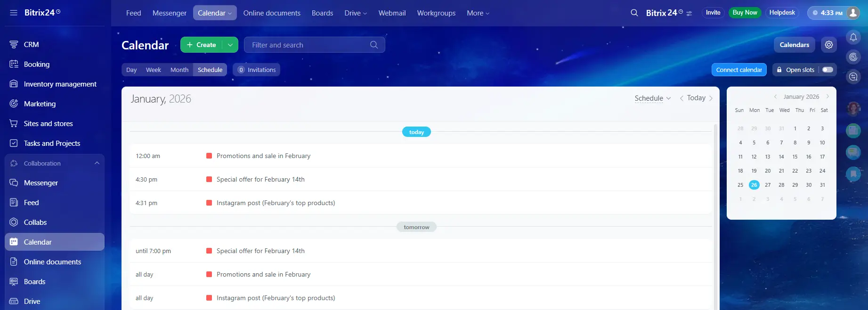Click the Invite button
This screenshot has width=868, height=310.
713,13
